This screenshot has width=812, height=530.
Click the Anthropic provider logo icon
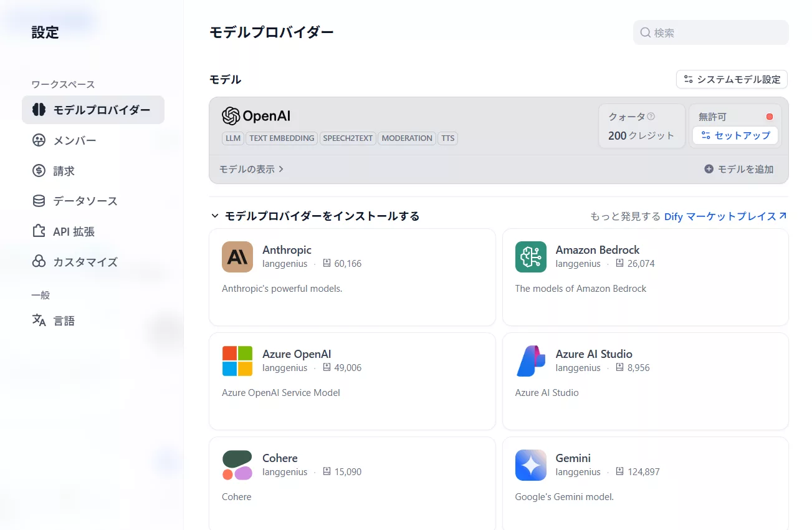237,257
